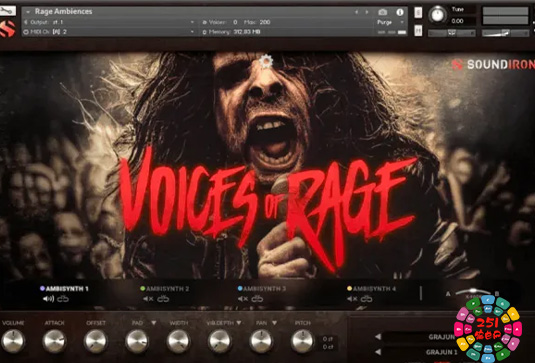The height and width of the screenshot is (363, 535).
Task: Expand the instrument menu arrow beside Rage Ambiences
Action: (28, 12)
